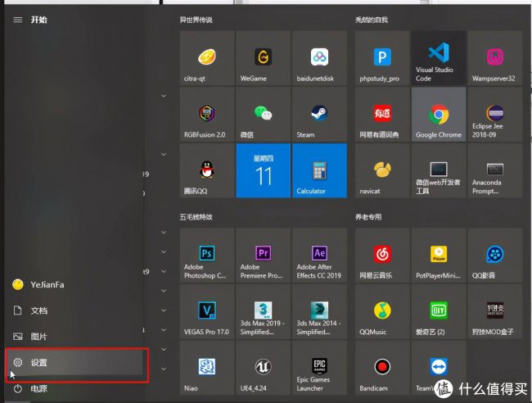Launch Epic Games Launcher tile
This screenshot has width=532, height=403.
coord(319,368)
